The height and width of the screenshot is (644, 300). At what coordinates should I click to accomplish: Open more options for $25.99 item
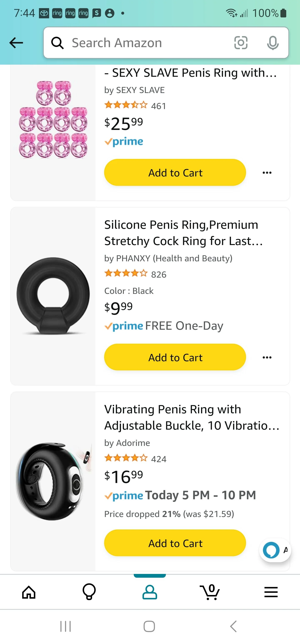click(x=267, y=173)
